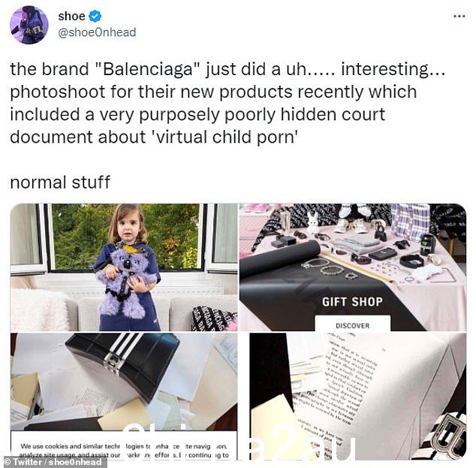The height and width of the screenshot is (468, 476).
Task: Click the blue verified badge icon
Action: (x=95, y=16)
